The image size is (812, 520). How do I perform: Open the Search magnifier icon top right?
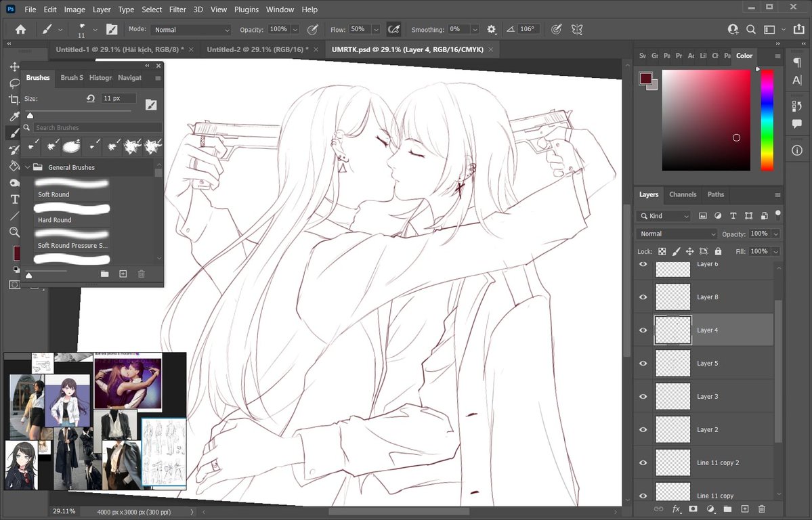(x=751, y=30)
